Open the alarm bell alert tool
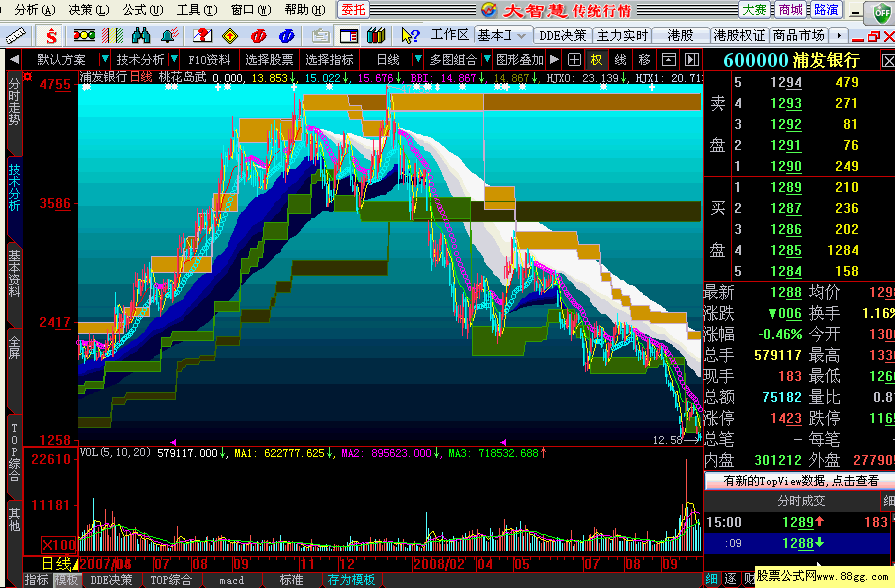This screenshot has height=588, width=895. pyautogui.click(x=170, y=35)
